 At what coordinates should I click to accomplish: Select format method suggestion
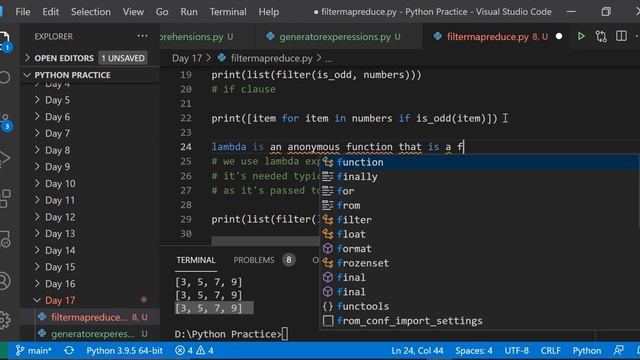pos(480,249)
